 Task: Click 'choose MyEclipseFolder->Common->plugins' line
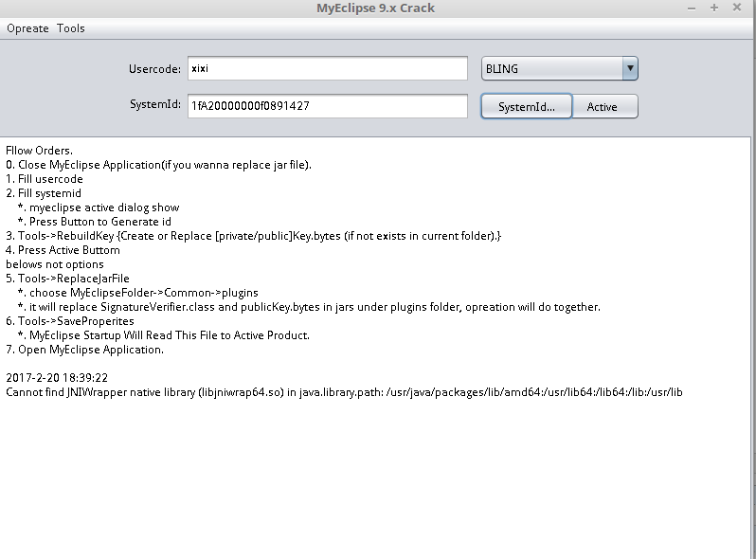138,293
